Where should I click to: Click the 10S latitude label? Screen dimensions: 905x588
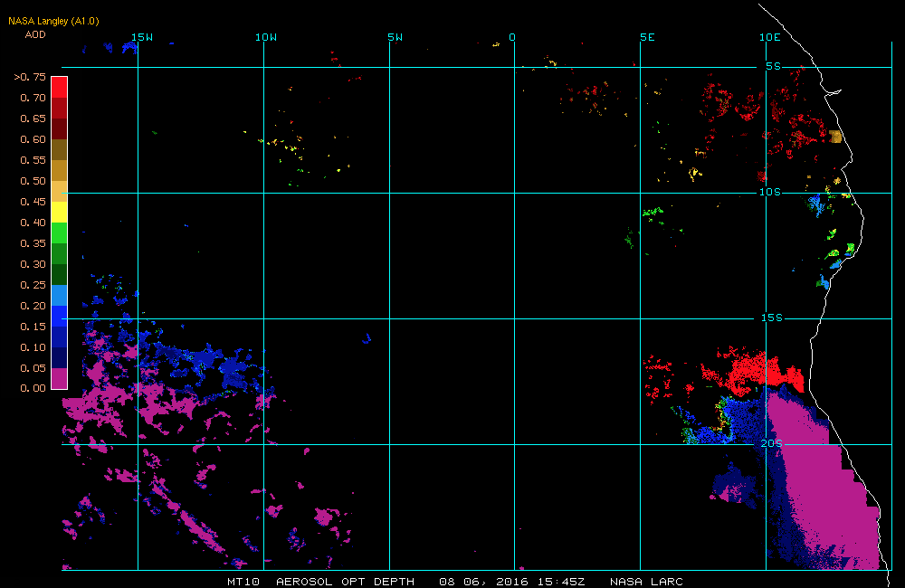pyautogui.click(x=770, y=192)
